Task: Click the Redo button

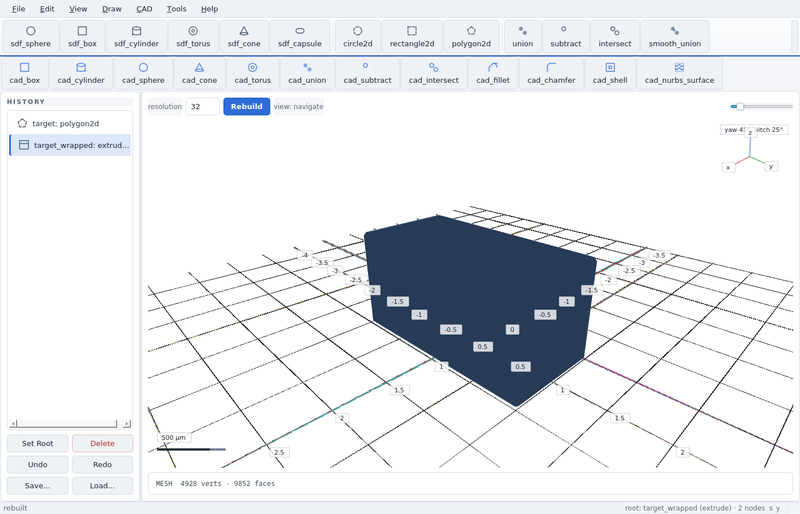Action: point(102,464)
